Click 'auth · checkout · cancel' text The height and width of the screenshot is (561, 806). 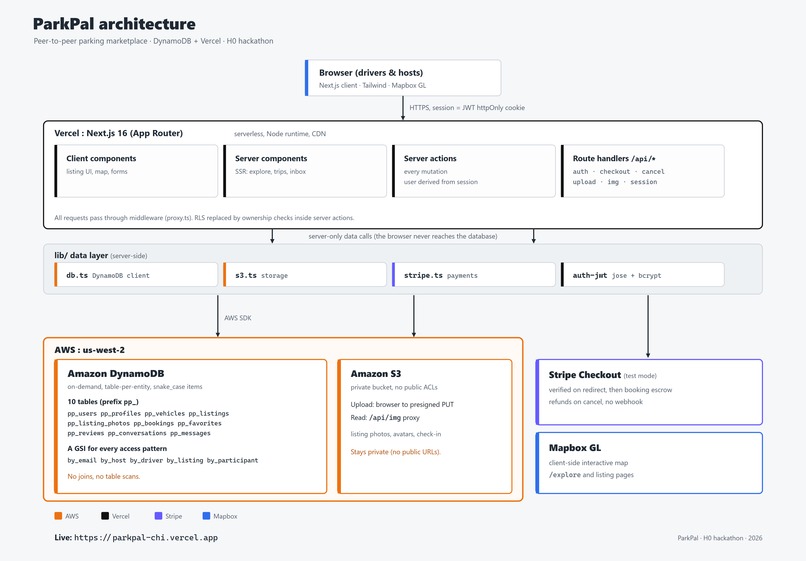pos(618,171)
